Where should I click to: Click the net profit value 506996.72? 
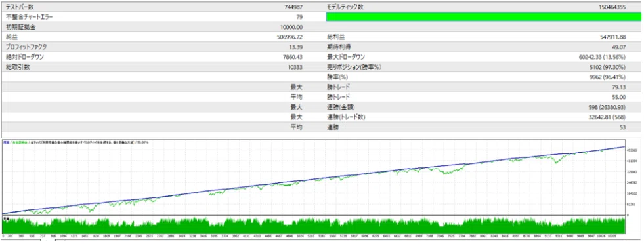pyautogui.click(x=290, y=37)
